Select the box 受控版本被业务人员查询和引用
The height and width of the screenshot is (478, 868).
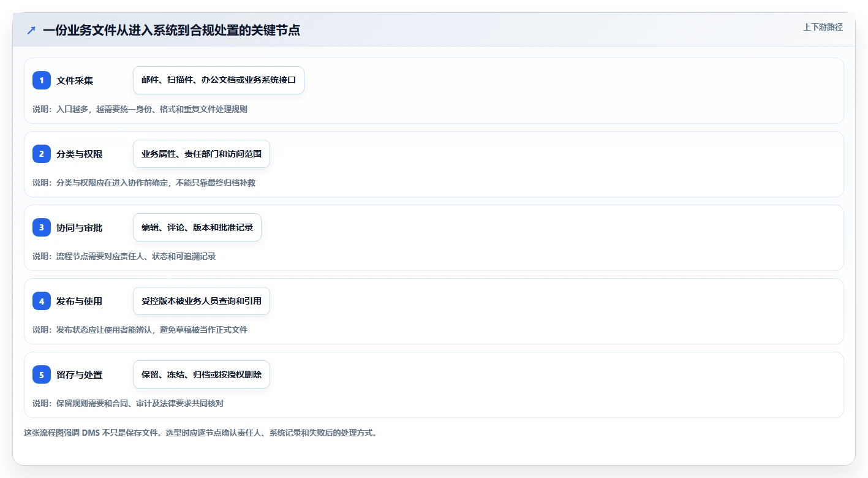[202, 301]
